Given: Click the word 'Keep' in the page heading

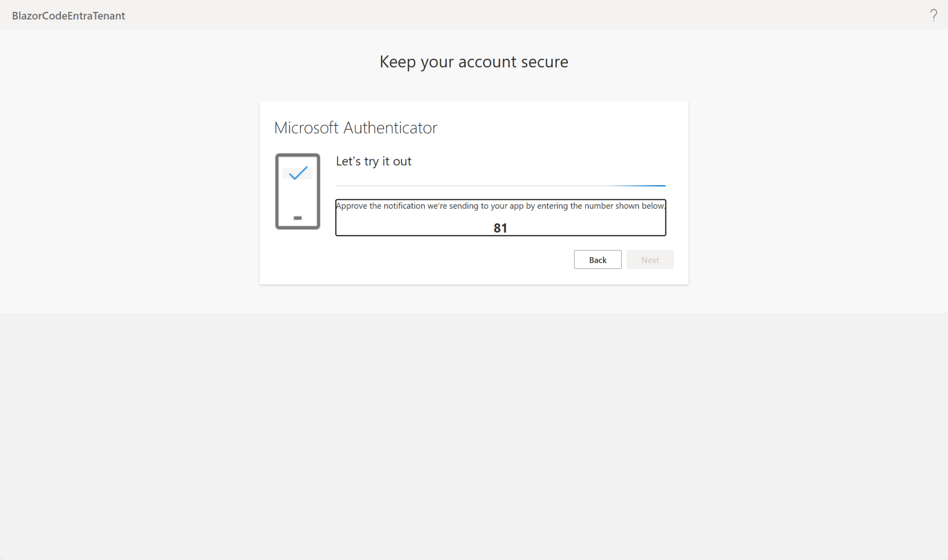Looking at the screenshot, I should (x=397, y=62).
